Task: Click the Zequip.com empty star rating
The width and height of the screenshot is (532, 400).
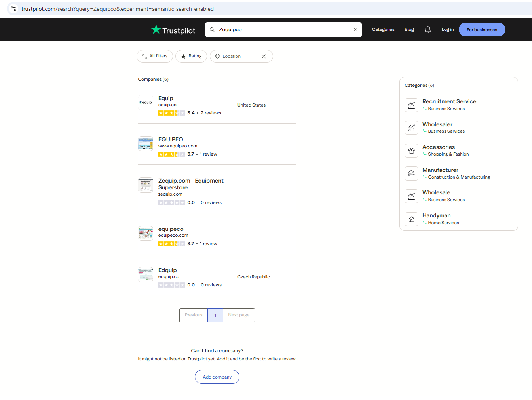Action: (171, 203)
